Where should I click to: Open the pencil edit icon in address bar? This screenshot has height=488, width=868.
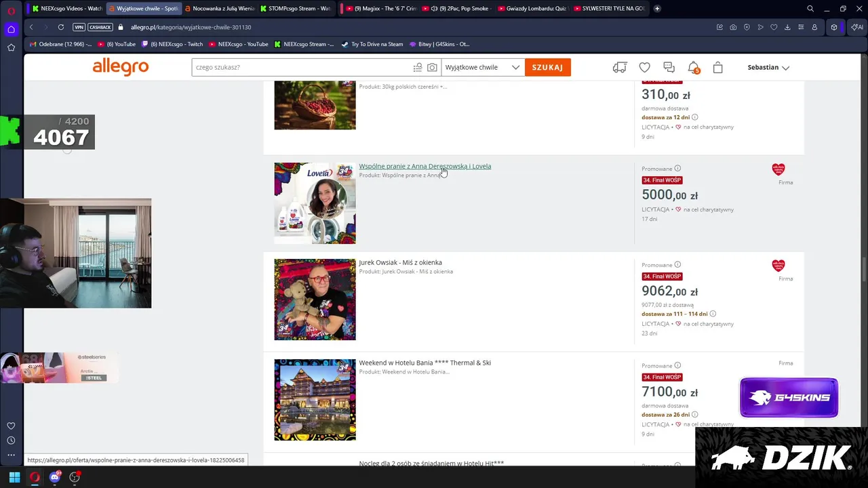click(x=719, y=27)
